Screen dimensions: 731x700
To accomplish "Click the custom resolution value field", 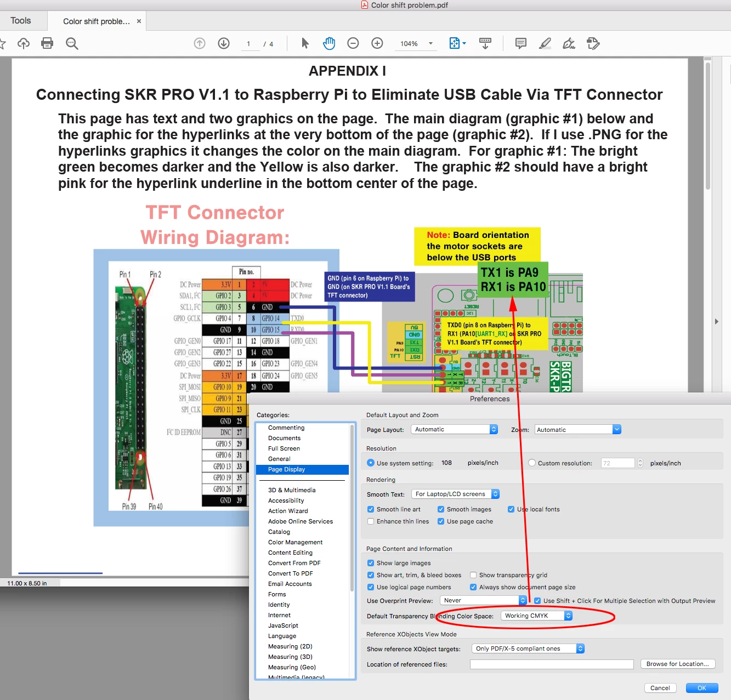I will tap(617, 463).
